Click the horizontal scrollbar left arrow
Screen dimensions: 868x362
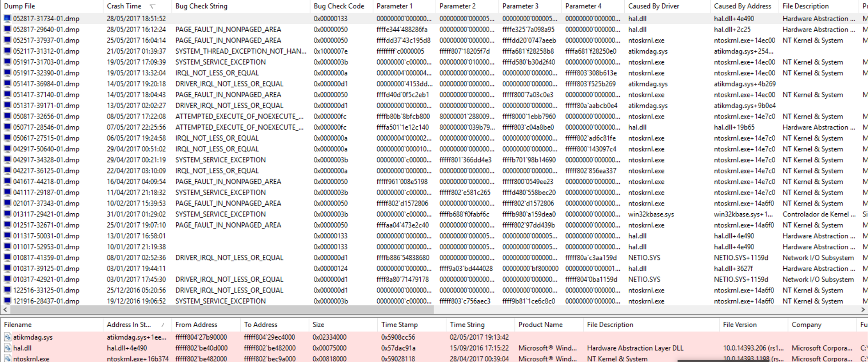5,310
